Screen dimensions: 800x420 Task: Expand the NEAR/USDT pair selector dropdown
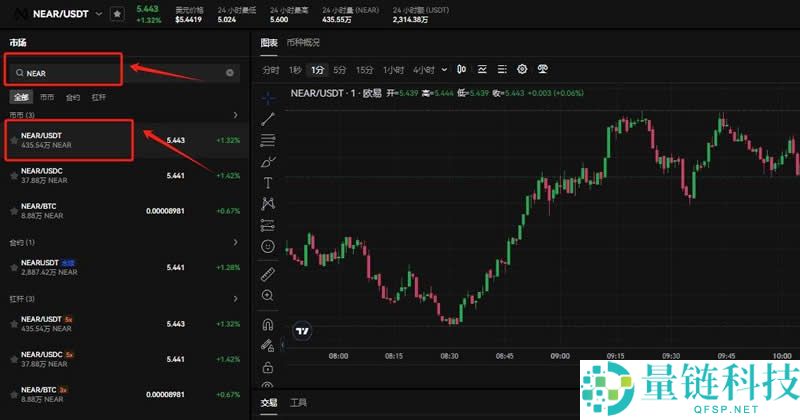pyautogui.click(x=99, y=14)
